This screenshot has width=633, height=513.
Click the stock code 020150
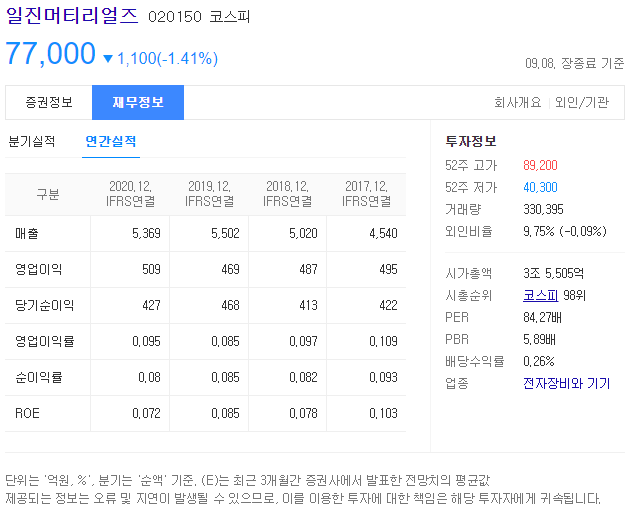coord(174,17)
